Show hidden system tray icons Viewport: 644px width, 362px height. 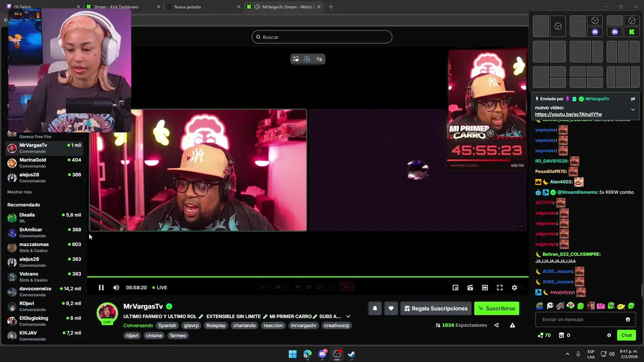coord(568,354)
